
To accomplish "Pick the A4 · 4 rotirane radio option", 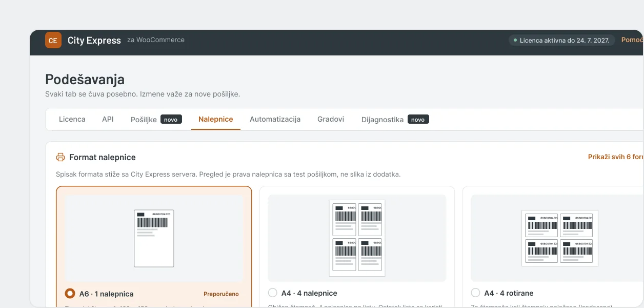I will click(475, 293).
